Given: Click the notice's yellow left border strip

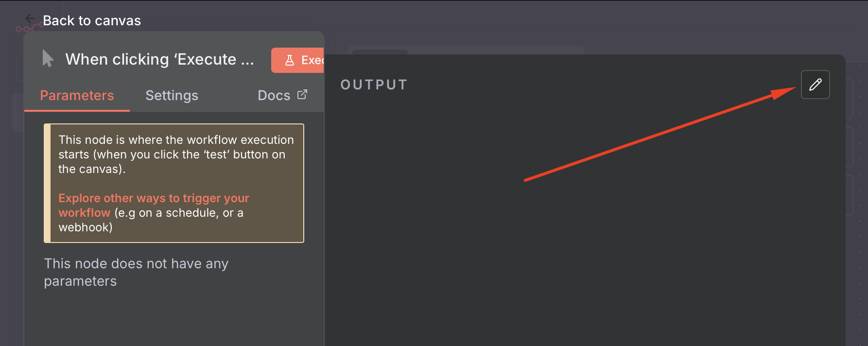Looking at the screenshot, I should pos(47,183).
